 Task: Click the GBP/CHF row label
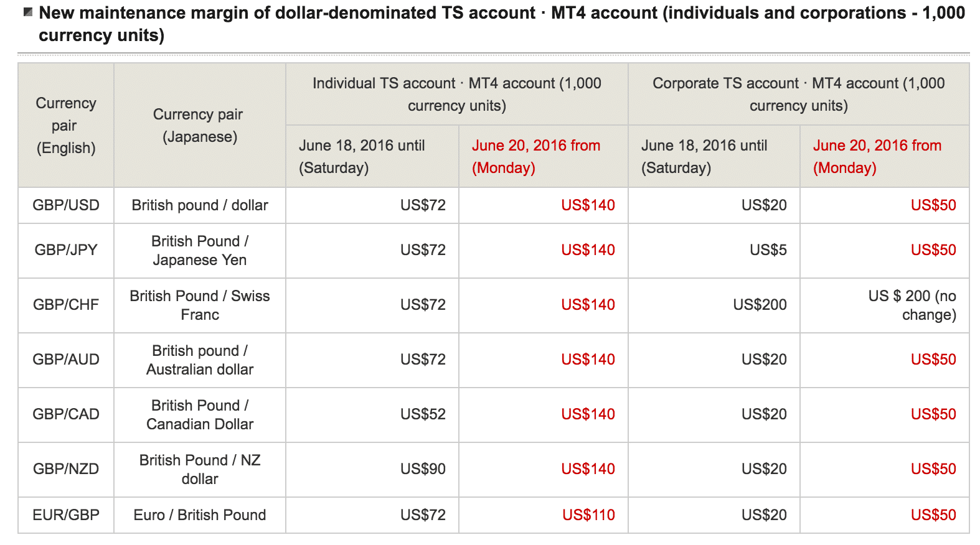[x=66, y=305]
